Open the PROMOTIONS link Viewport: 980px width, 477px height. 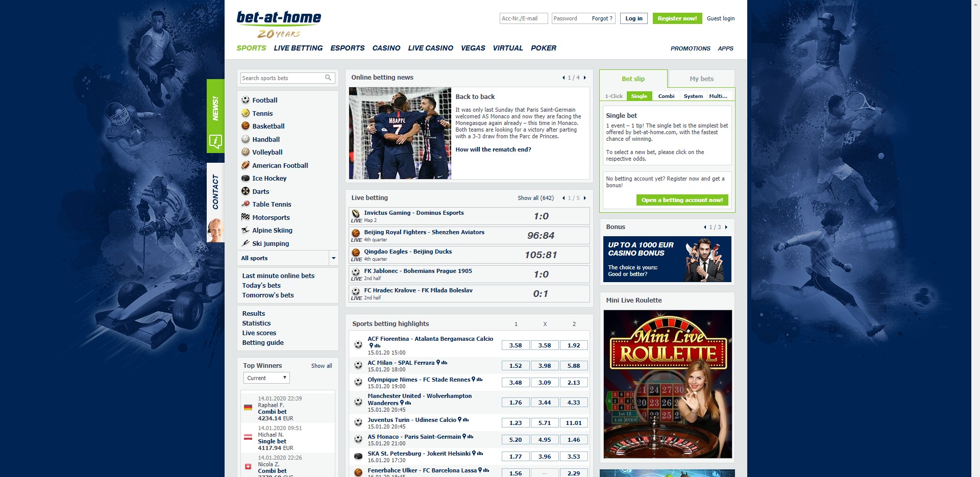[x=690, y=48]
